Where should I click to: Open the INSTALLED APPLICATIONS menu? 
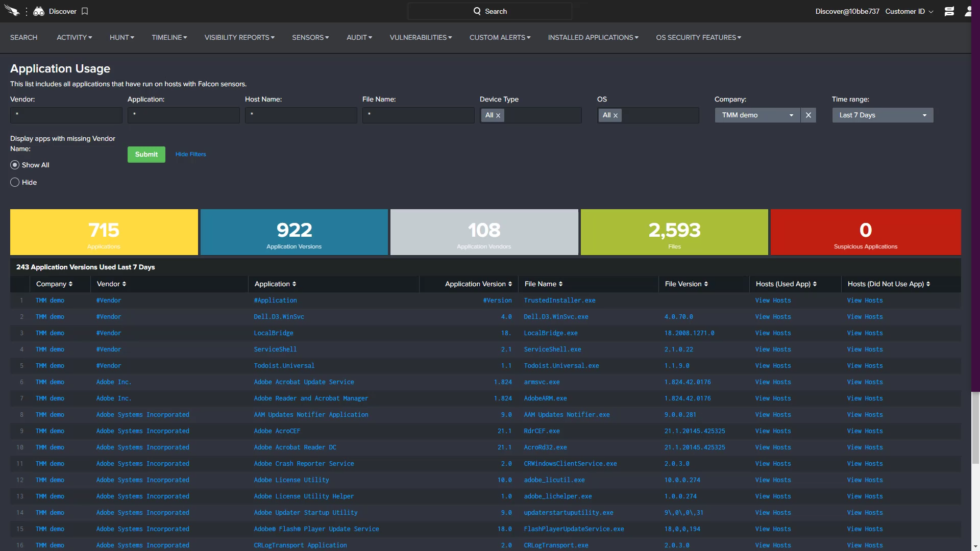coord(593,37)
